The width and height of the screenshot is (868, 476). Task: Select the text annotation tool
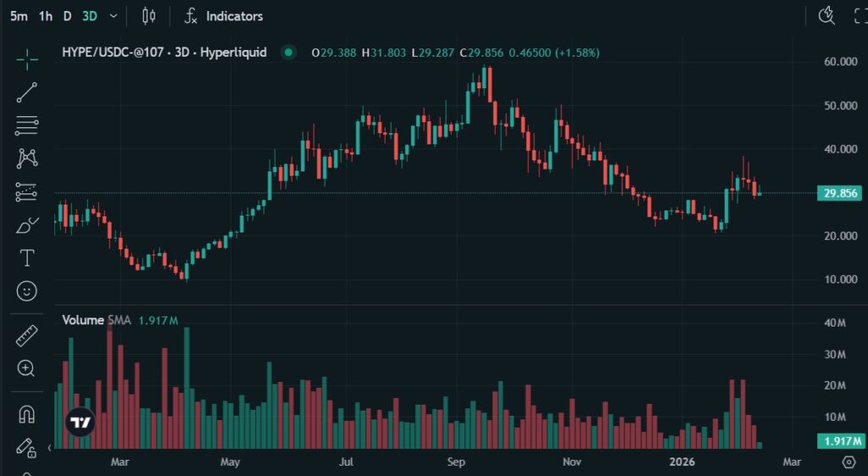pos(27,258)
